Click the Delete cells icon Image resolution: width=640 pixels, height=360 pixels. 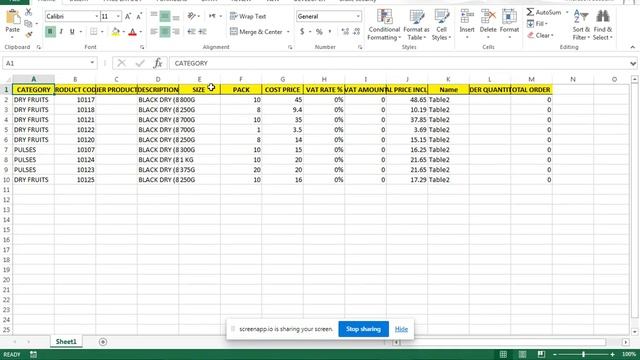(x=488, y=17)
